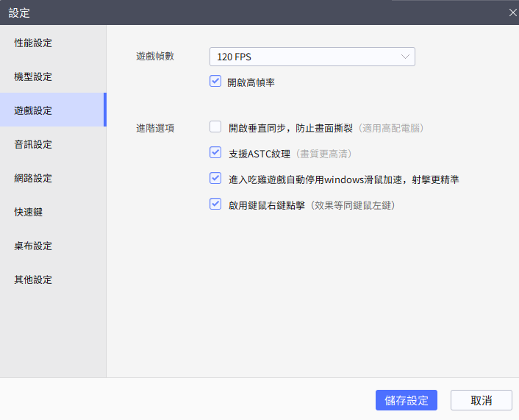Select the 遊戲設定 sidebar tab
519x420 pixels.
click(34, 110)
